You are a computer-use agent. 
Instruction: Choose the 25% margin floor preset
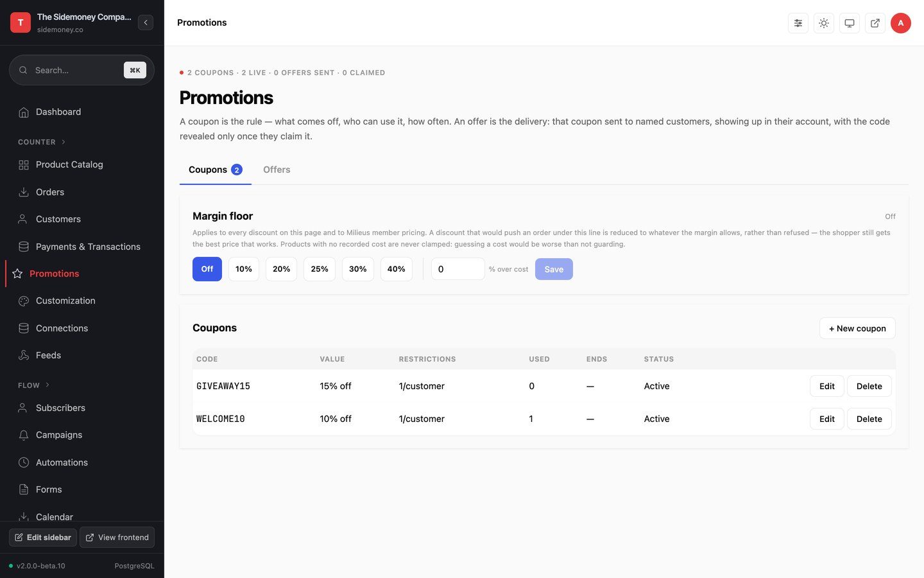tap(320, 269)
